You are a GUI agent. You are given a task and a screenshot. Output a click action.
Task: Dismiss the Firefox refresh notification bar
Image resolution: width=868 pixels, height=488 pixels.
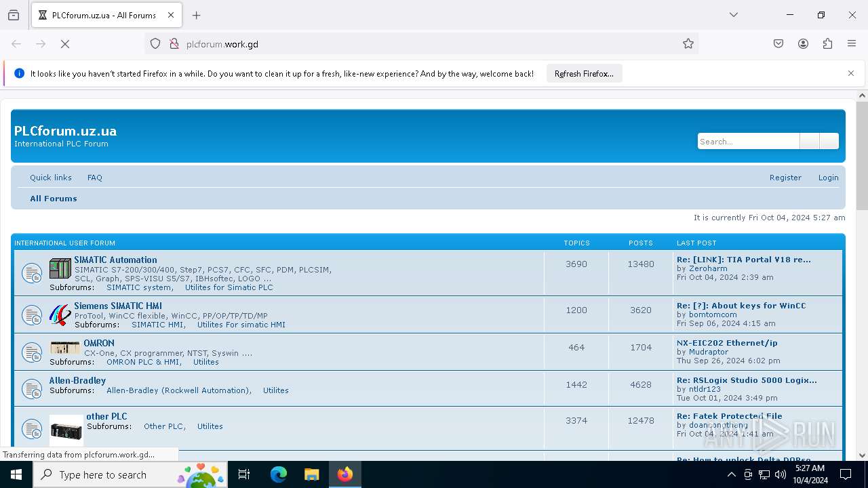(851, 73)
